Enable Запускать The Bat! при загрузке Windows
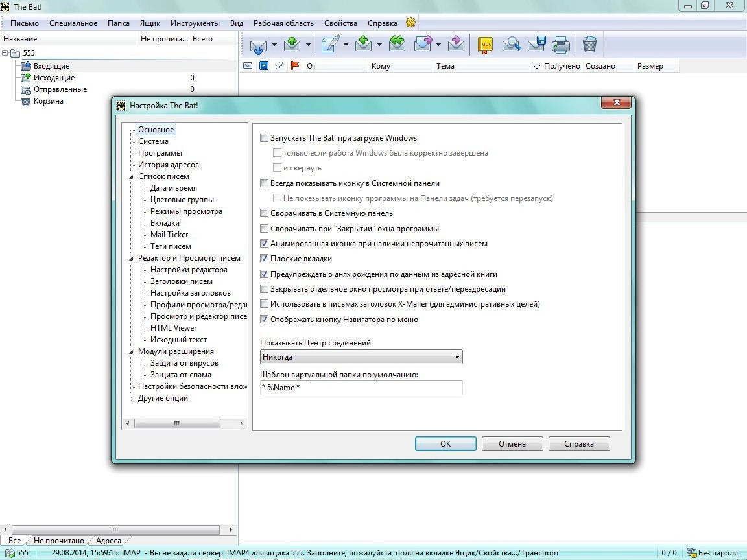Image resolution: width=747 pixels, height=560 pixels. 264,138
